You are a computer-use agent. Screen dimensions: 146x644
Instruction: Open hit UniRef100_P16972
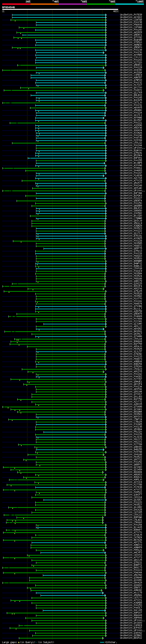pyautogui.click(x=131, y=90)
